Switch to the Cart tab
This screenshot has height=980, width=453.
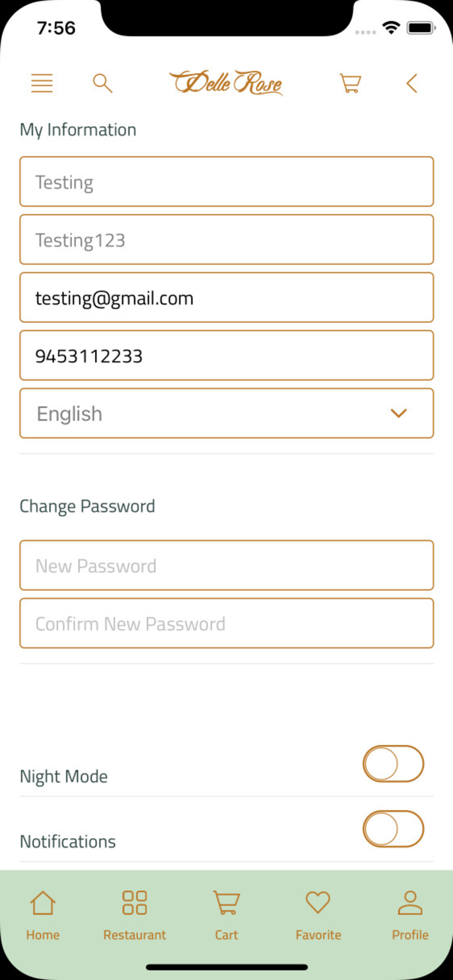(x=226, y=915)
